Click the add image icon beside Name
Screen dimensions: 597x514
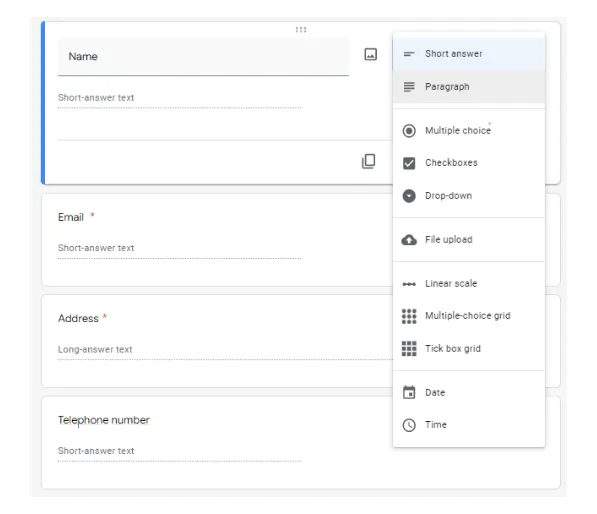click(x=370, y=54)
